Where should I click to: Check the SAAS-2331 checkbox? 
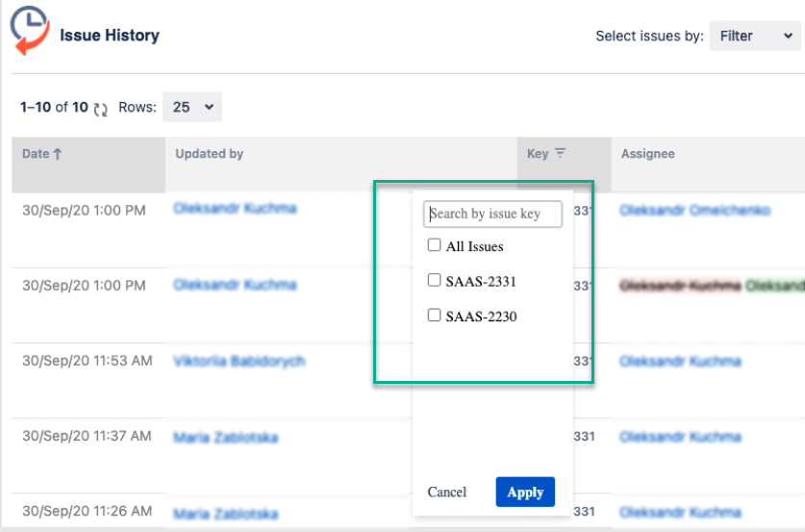pyautogui.click(x=435, y=280)
